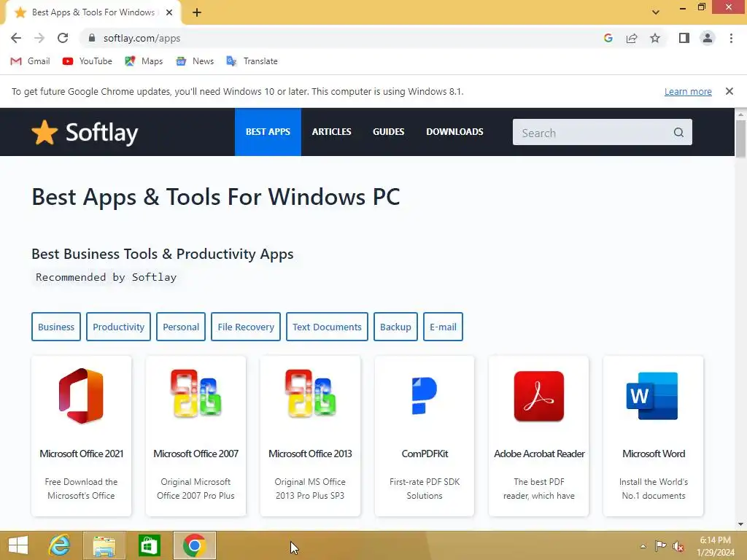Launch Internet Explorer from taskbar
747x560 pixels.
point(60,545)
